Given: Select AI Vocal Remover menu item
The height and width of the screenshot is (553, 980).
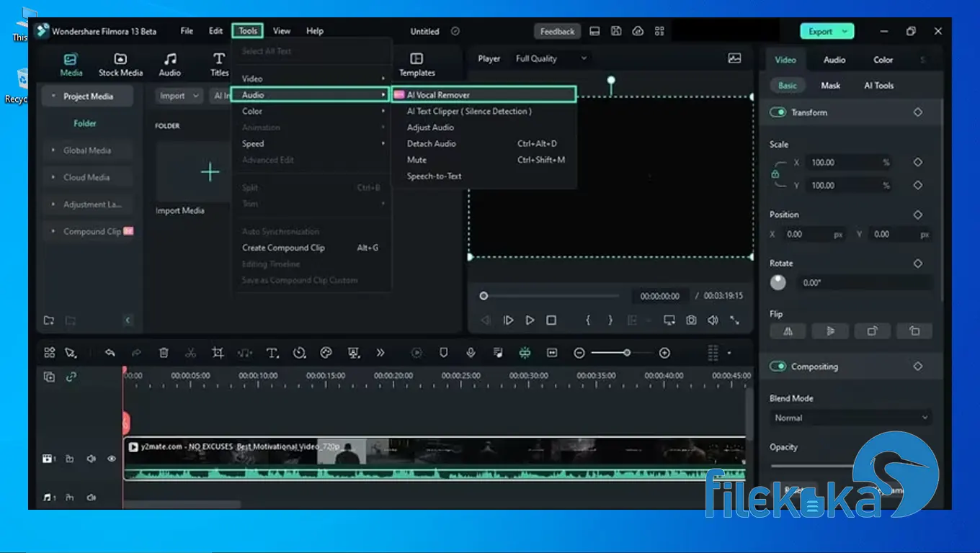Looking at the screenshot, I should [484, 94].
